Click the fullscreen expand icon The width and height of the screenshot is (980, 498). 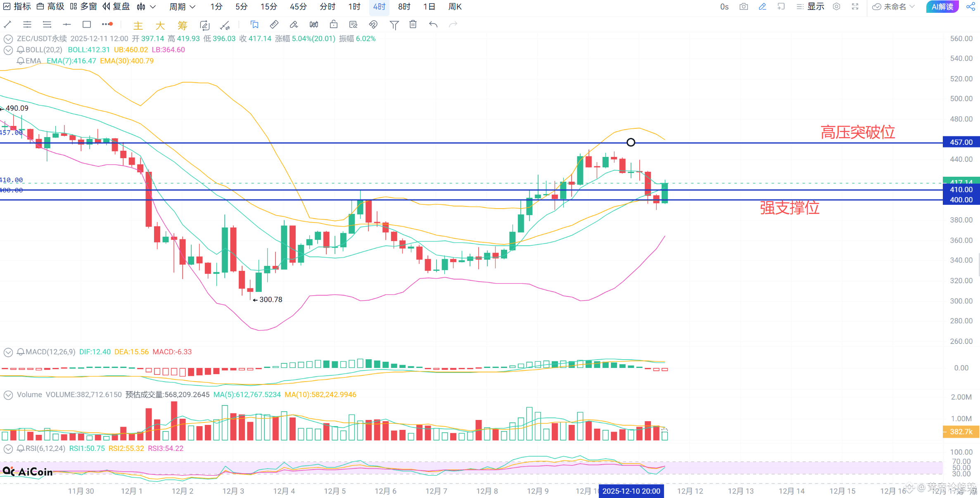tap(855, 7)
